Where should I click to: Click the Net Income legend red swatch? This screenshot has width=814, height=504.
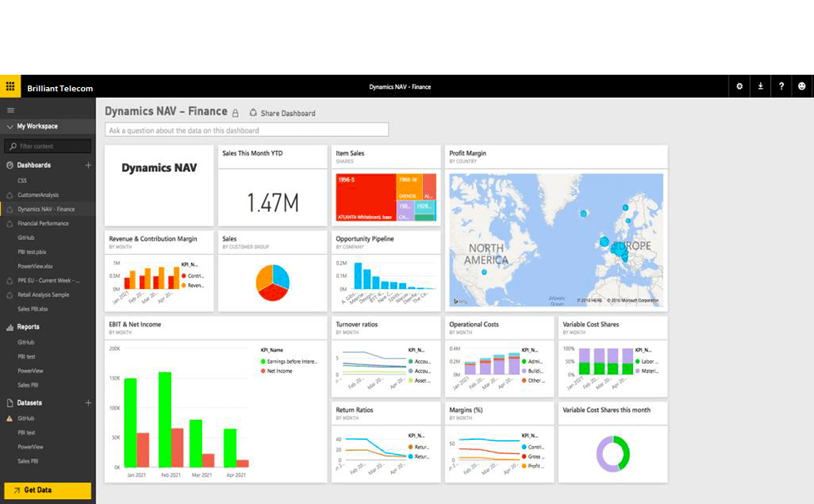[263, 371]
